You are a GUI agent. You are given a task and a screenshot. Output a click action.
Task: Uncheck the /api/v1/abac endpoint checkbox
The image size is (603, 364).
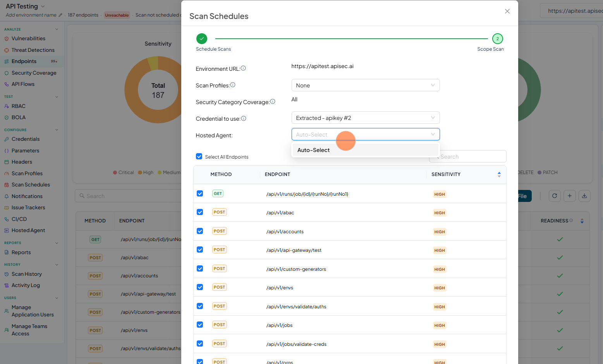pyautogui.click(x=200, y=212)
